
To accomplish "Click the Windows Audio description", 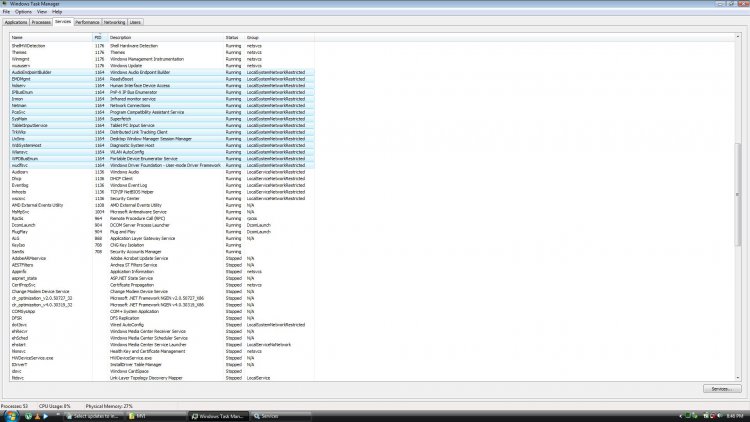I will [124, 172].
